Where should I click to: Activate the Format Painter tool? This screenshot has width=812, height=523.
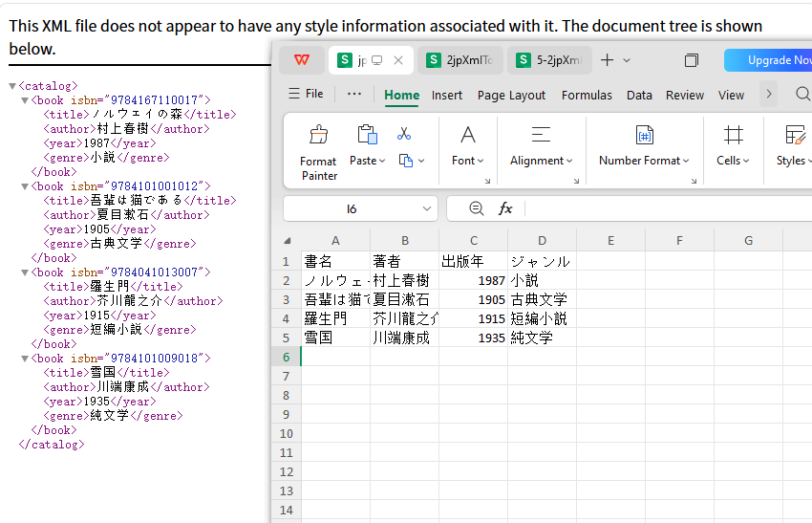[319, 153]
